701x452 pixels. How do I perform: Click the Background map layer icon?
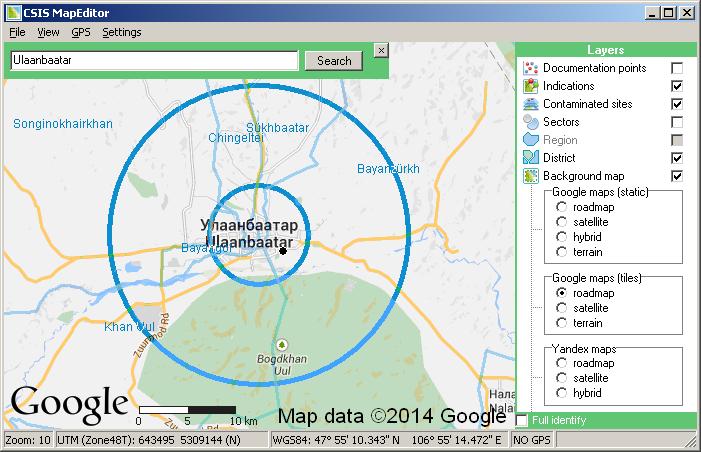[x=531, y=176]
